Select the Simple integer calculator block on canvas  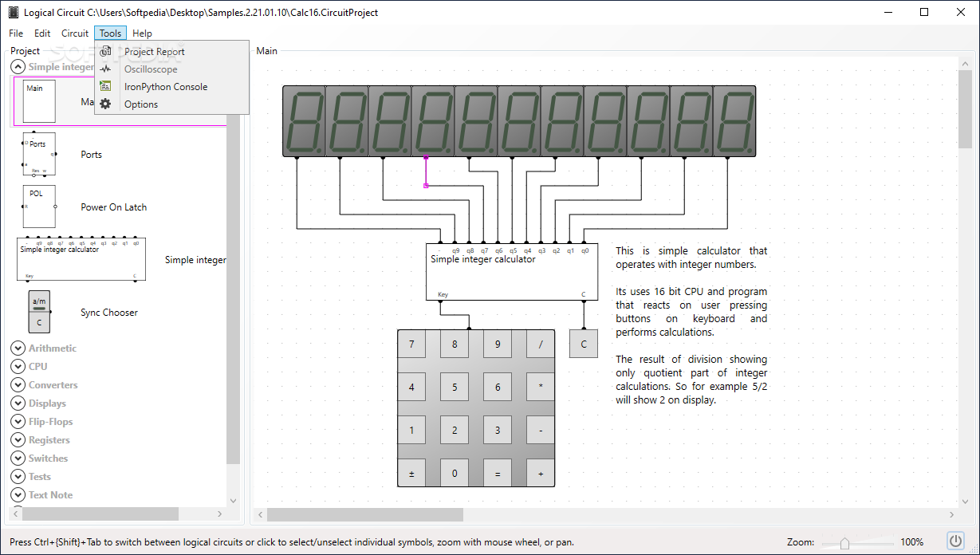(512, 272)
